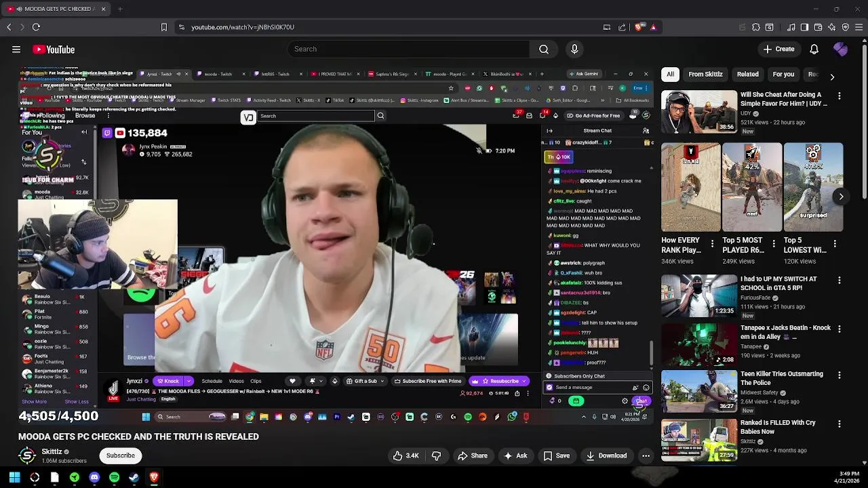The width and height of the screenshot is (868, 488).
Task: Click the YouTube logo to go home
Action: [54, 49]
